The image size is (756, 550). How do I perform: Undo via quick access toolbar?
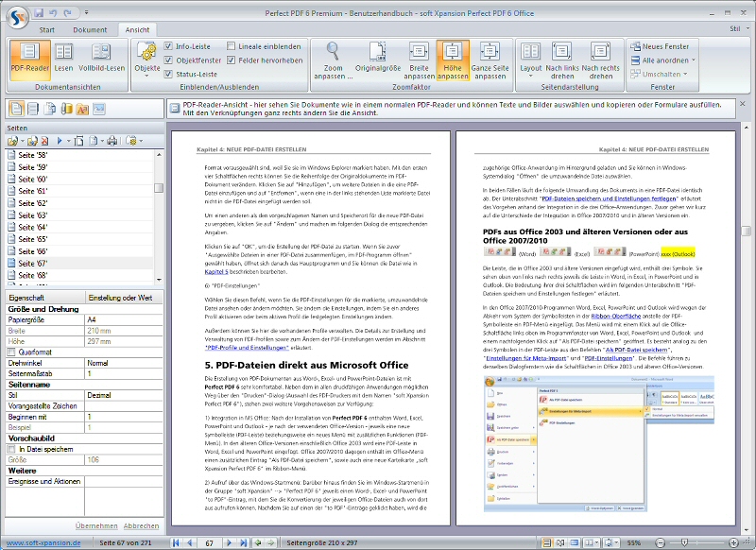54,12
